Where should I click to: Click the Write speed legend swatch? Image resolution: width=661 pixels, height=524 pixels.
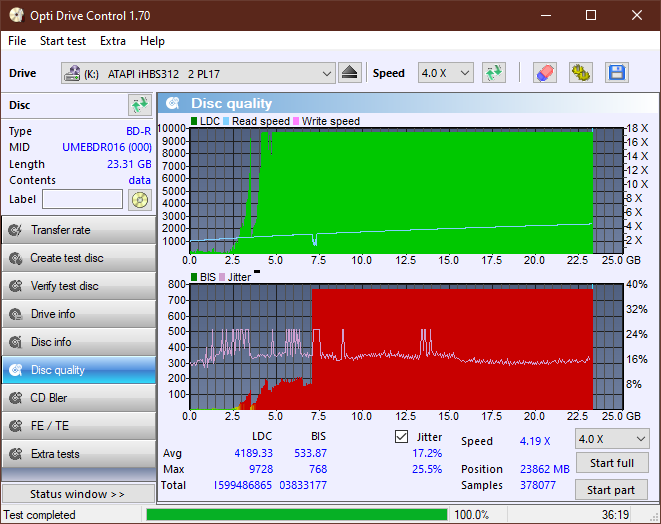point(296,121)
